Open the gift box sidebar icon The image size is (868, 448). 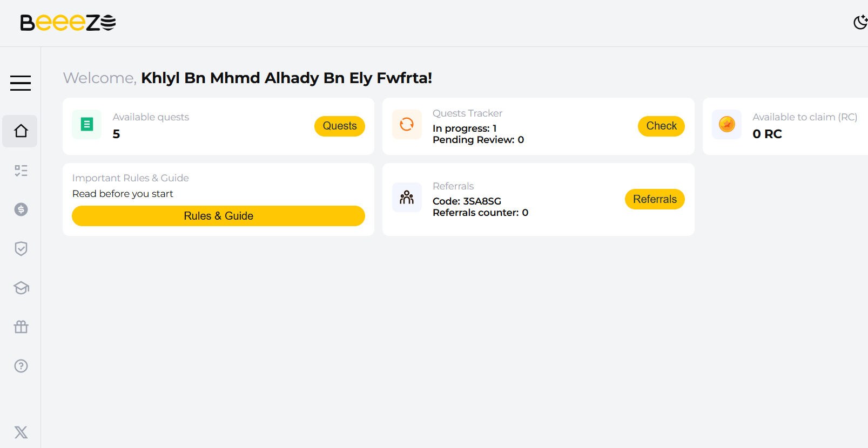click(x=21, y=327)
